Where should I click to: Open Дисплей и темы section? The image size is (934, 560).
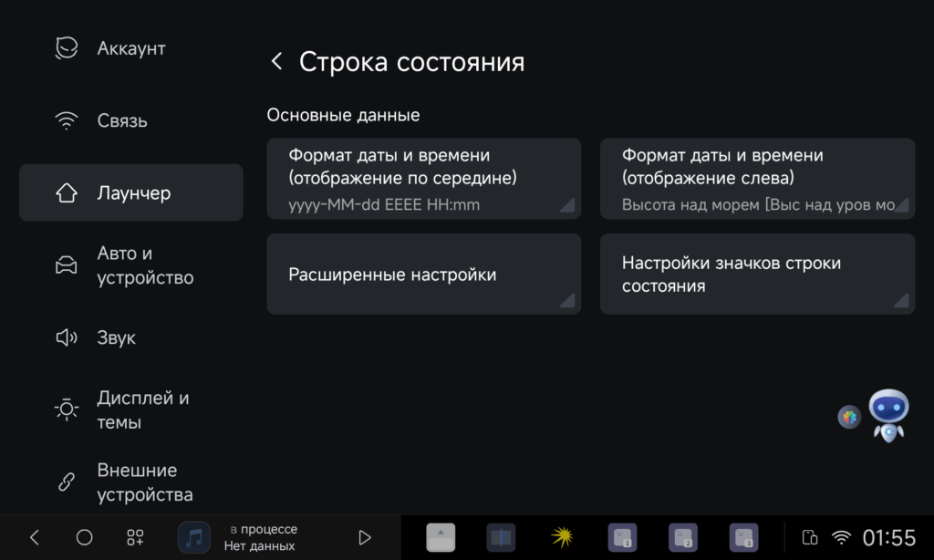[131, 410]
